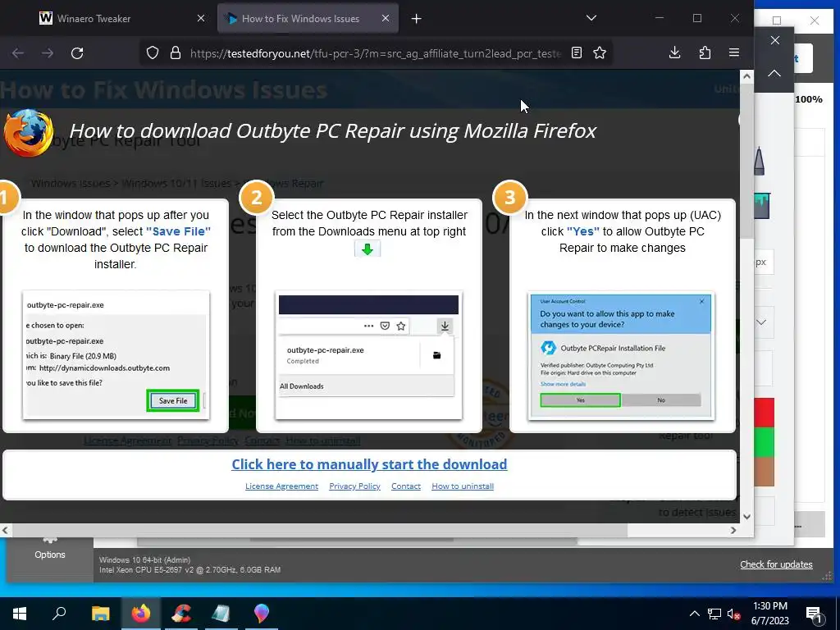Open the Contact link in white box

pos(406,486)
